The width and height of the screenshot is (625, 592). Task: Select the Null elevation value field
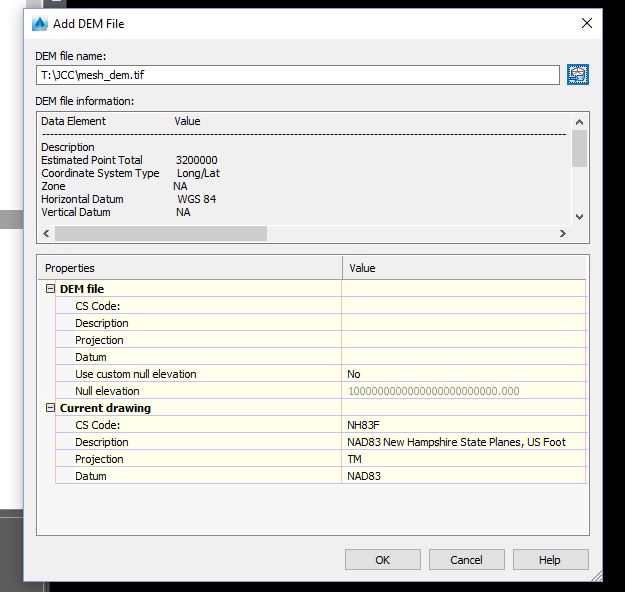tap(464, 391)
